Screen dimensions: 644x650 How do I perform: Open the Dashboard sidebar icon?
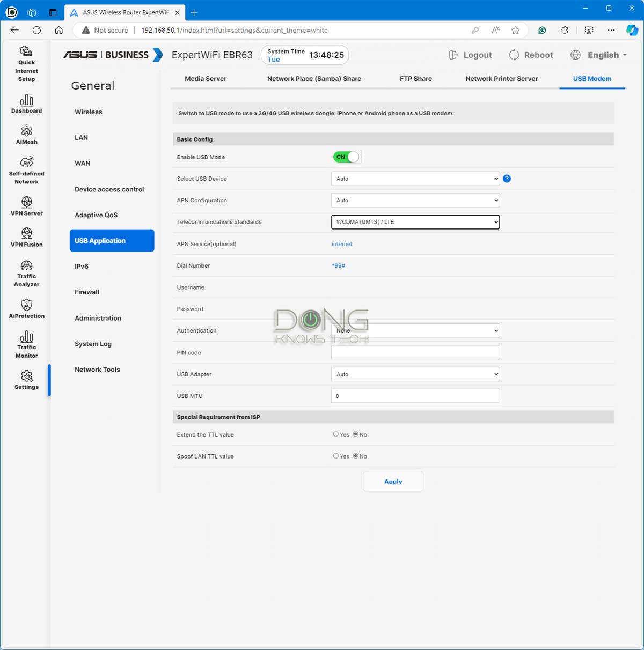tap(26, 104)
